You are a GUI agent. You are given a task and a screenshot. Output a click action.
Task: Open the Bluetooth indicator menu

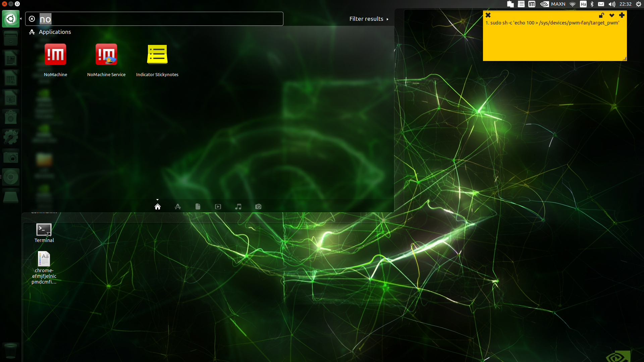592,4
